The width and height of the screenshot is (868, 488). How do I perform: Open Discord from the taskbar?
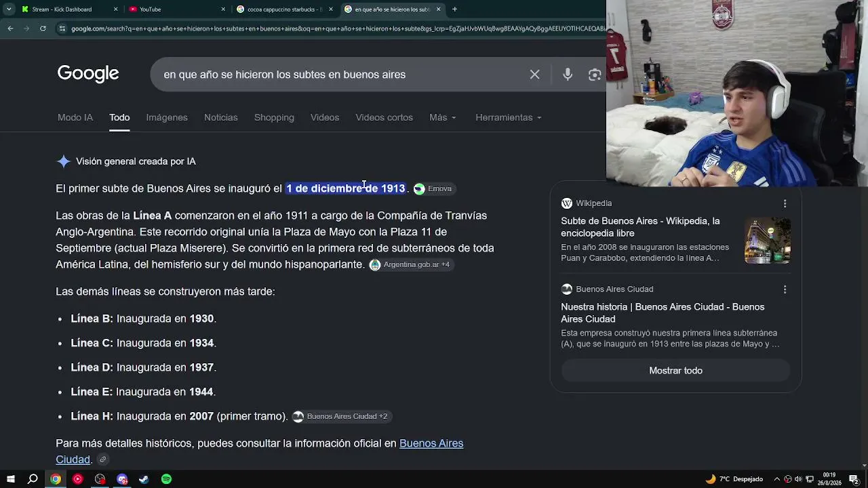(122, 479)
